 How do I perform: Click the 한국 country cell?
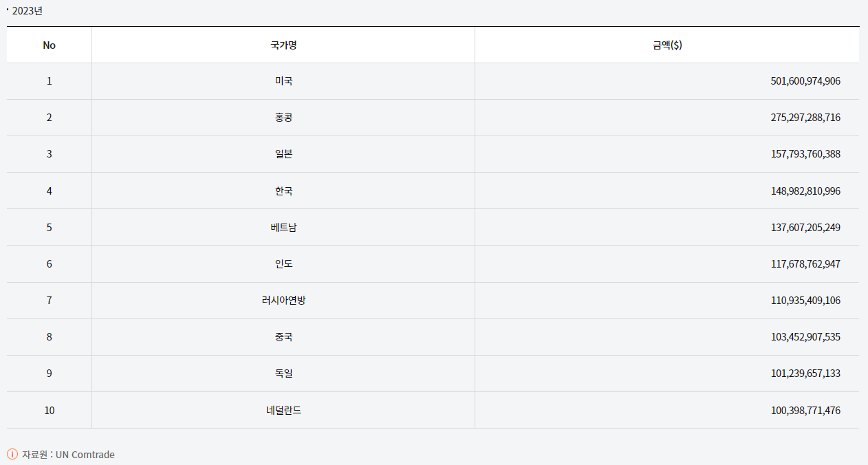point(283,191)
